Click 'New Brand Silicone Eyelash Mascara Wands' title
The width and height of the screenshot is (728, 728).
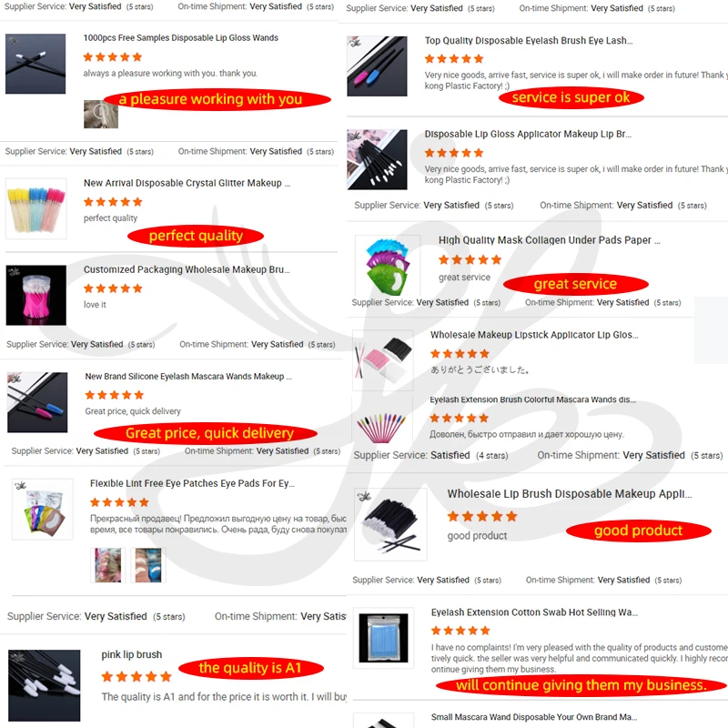pos(188,377)
